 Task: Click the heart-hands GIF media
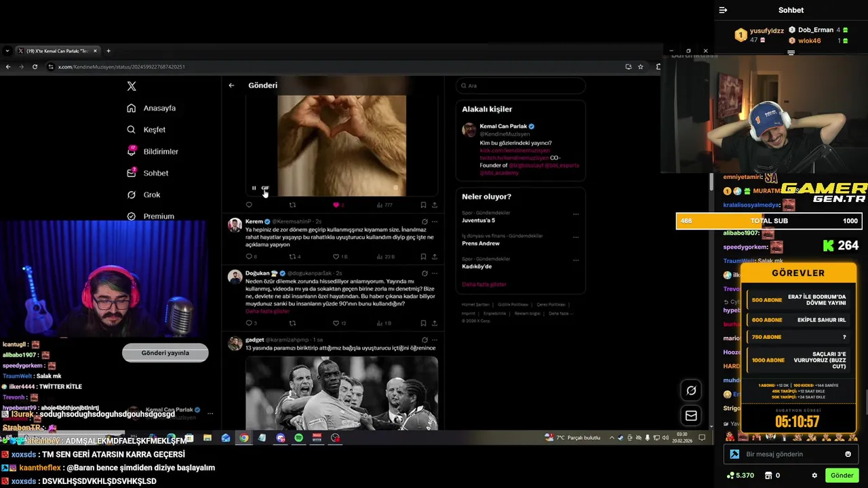(x=342, y=146)
